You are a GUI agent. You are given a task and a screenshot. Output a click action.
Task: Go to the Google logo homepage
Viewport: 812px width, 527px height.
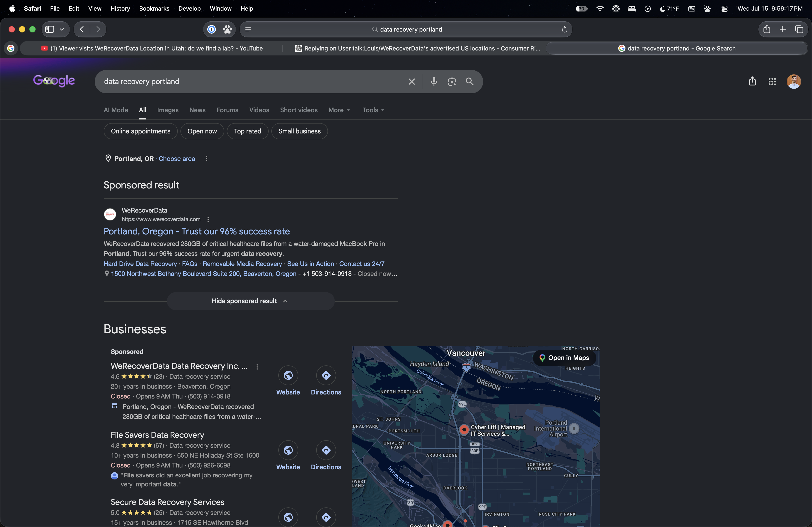pyautogui.click(x=54, y=81)
